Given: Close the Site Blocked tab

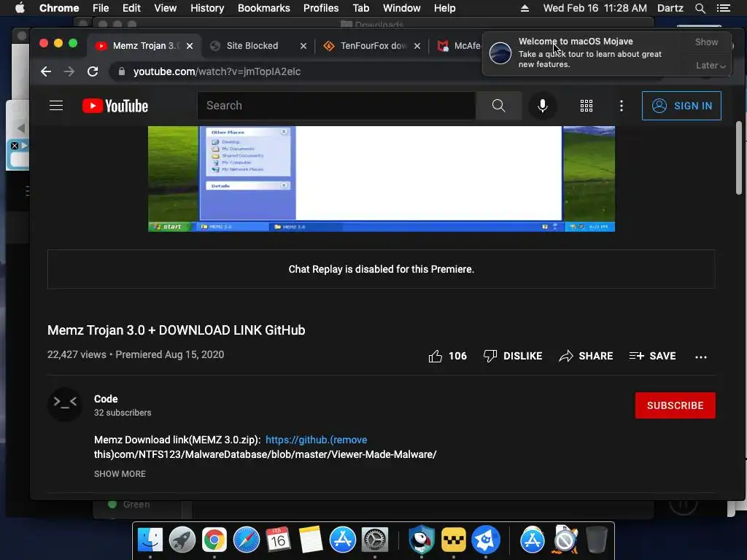Looking at the screenshot, I should click(x=303, y=46).
